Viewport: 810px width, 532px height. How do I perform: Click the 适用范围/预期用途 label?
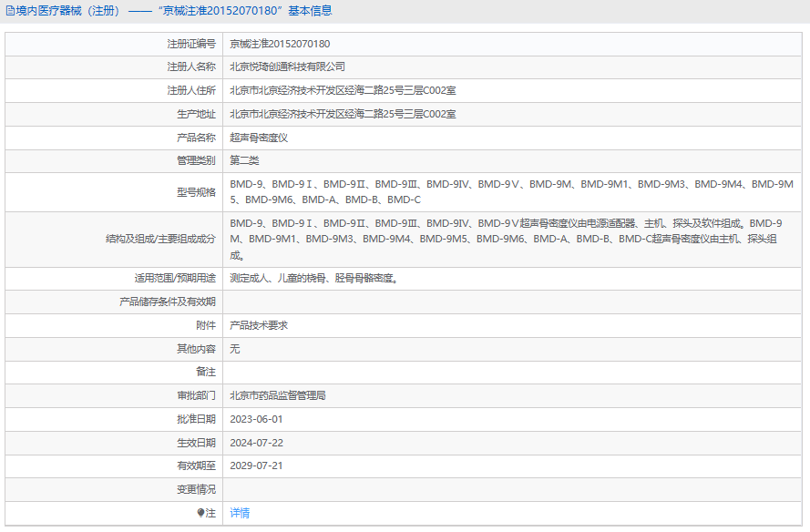coord(175,279)
